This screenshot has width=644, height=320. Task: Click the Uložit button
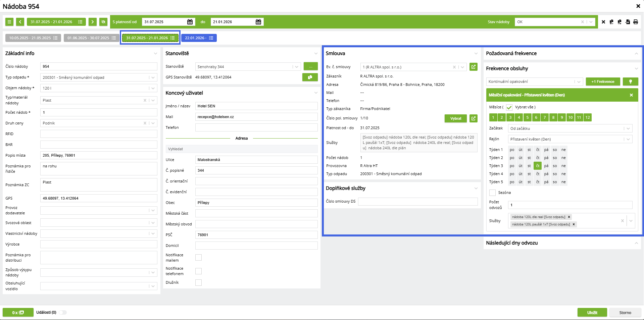(x=592, y=312)
